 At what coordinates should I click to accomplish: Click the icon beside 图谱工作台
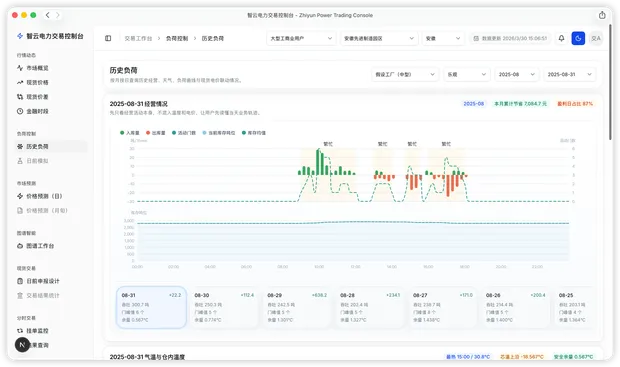point(20,246)
